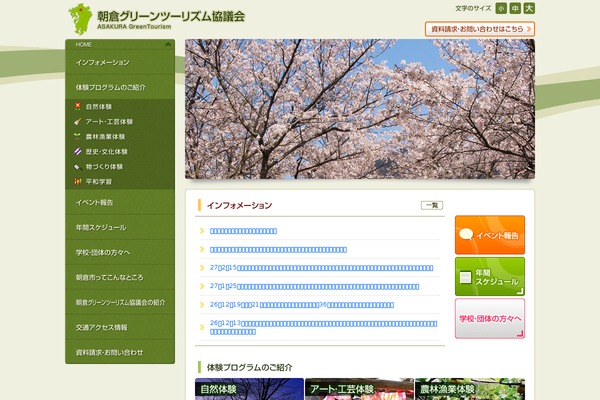
Task: Click the 物づくり体験 tool icon
Action: 77,167
